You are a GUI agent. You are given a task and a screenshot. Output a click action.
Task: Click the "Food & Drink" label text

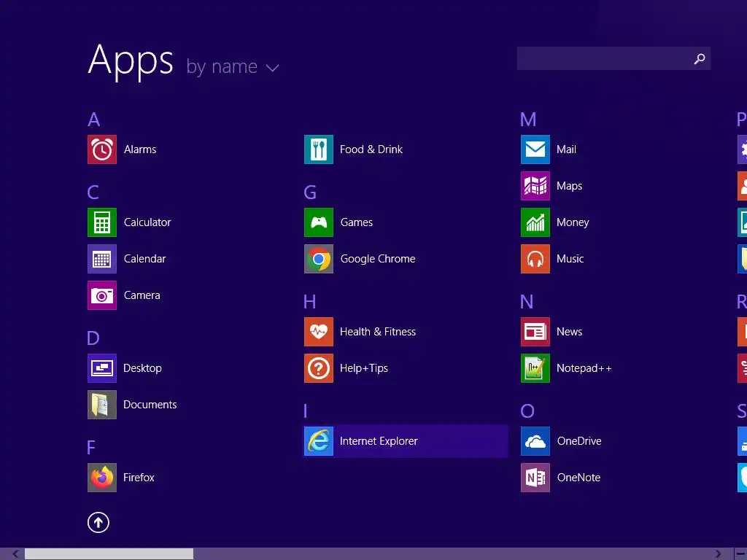click(x=371, y=149)
